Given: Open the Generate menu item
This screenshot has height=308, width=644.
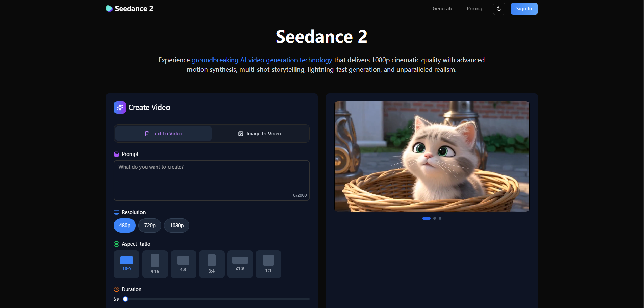Looking at the screenshot, I should point(443,9).
